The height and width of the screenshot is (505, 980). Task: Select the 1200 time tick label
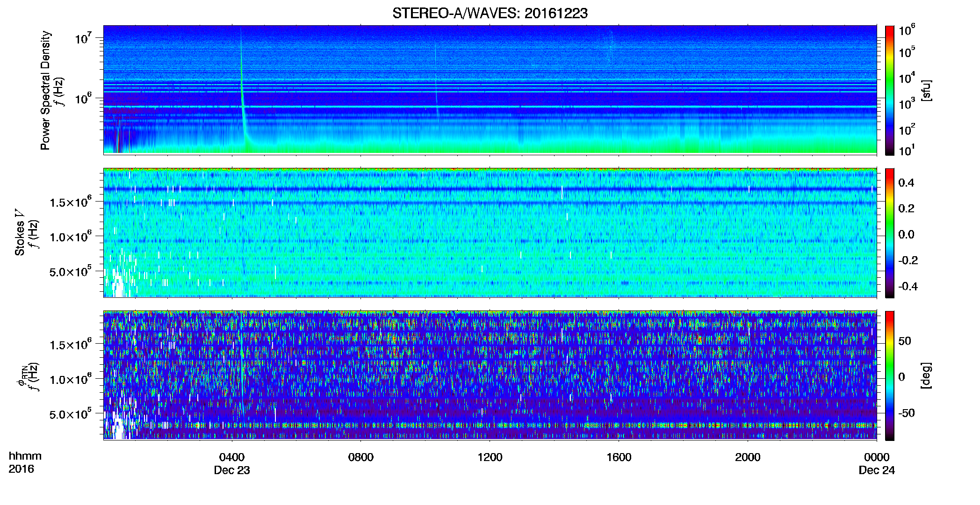coord(490,457)
